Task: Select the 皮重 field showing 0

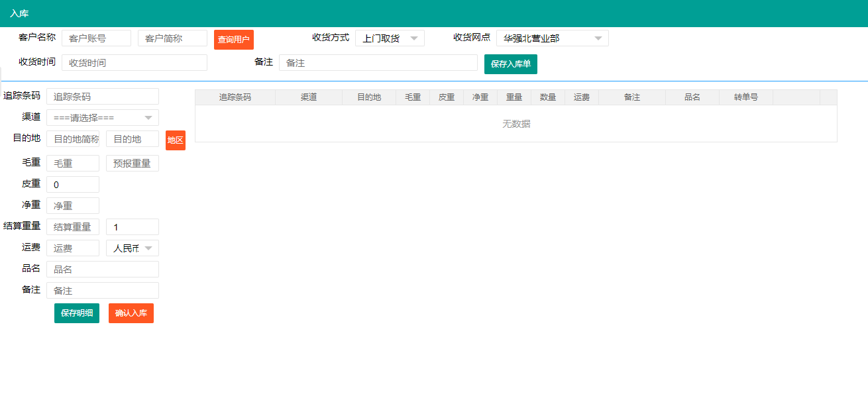Action: (x=73, y=185)
